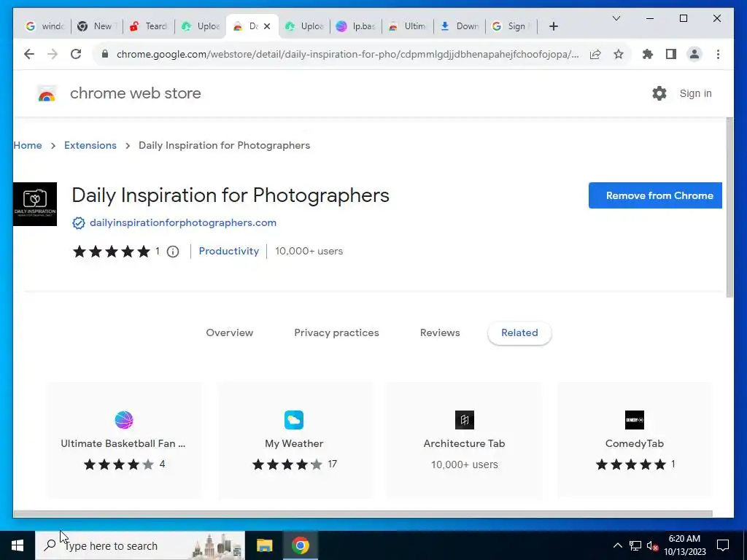Open the Extensions puzzle icon

click(648, 54)
